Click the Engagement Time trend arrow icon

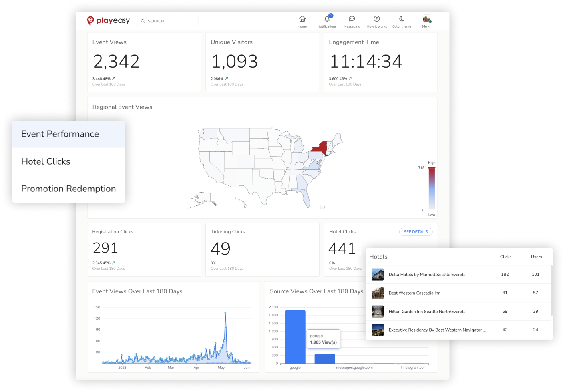tap(350, 79)
